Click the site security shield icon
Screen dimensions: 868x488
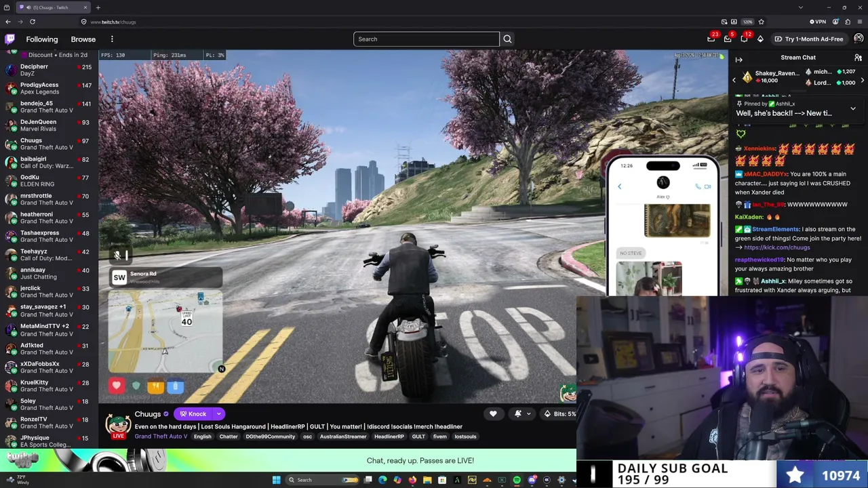84,22
